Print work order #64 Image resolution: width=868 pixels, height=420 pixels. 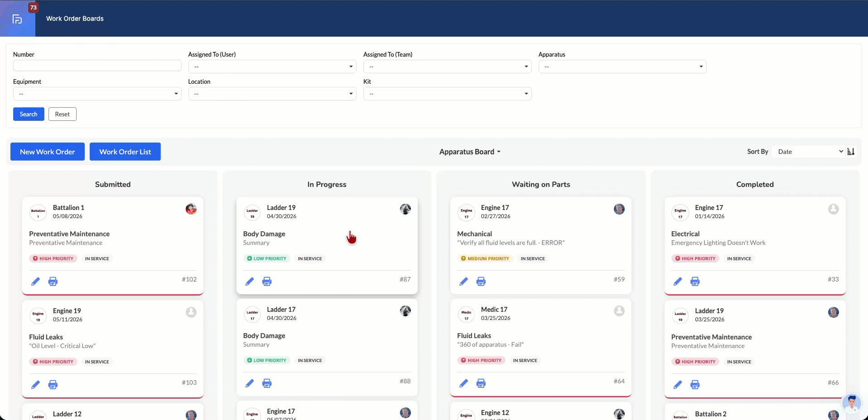click(481, 383)
